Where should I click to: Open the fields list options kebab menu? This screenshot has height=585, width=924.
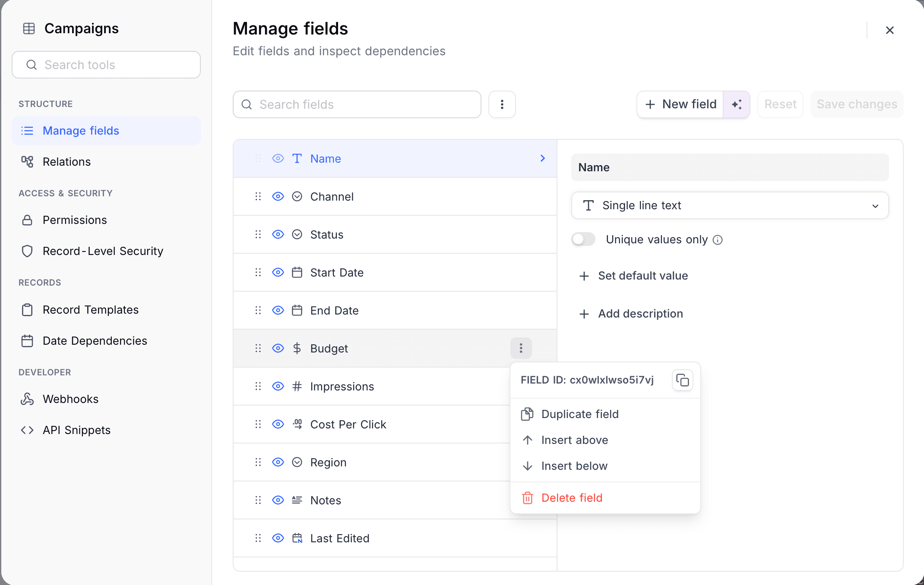502,104
